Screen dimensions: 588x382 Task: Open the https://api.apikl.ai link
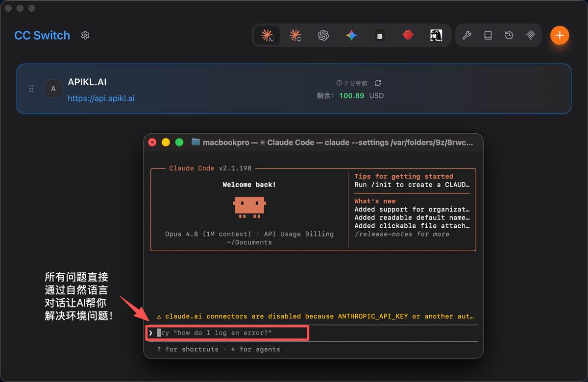[x=101, y=98]
